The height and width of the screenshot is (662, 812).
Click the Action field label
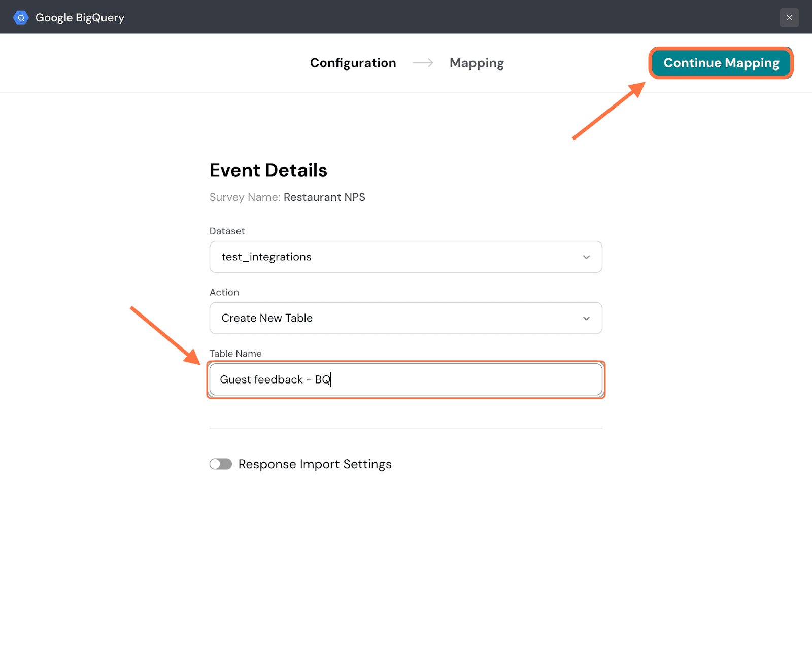point(224,293)
